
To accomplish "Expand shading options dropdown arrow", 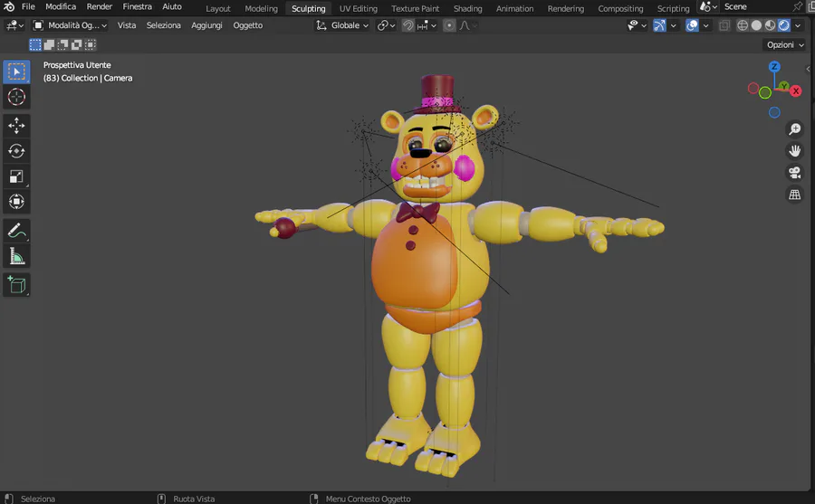I will (798, 25).
